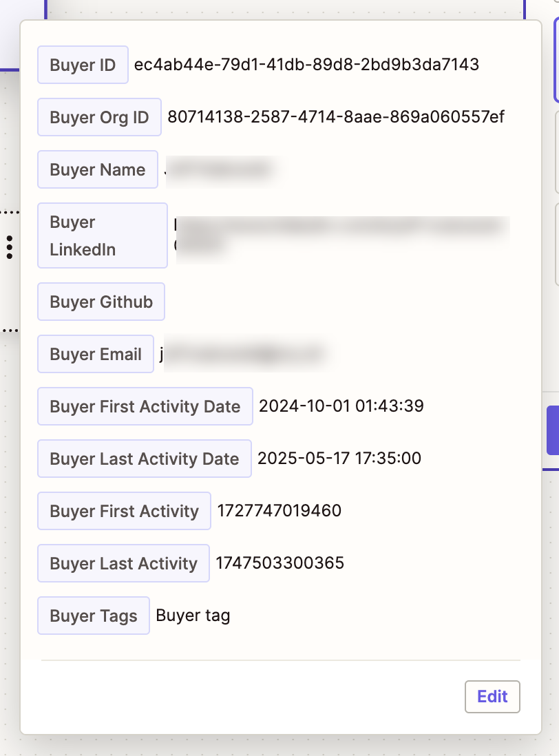This screenshot has width=559, height=756.
Task: Click the Buyer Name label
Action: point(98,170)
